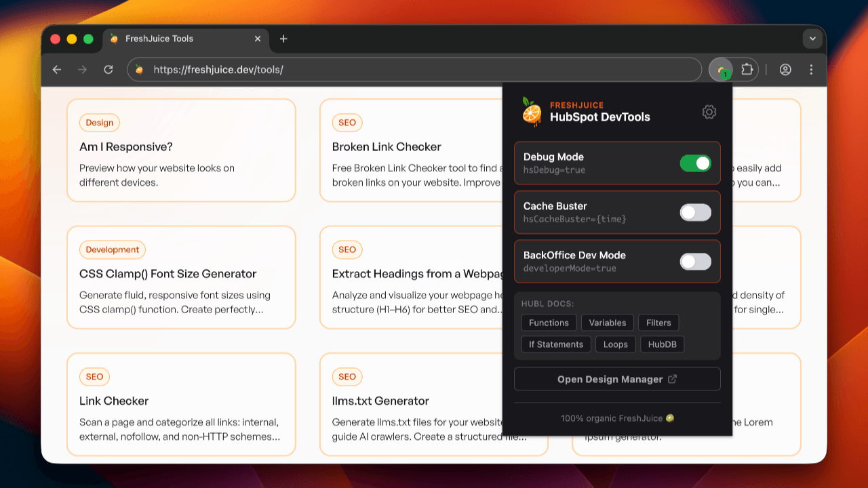Open the Am I Responsive? tool card
Screen dimensions: 868x488
[x=181, y=150]
